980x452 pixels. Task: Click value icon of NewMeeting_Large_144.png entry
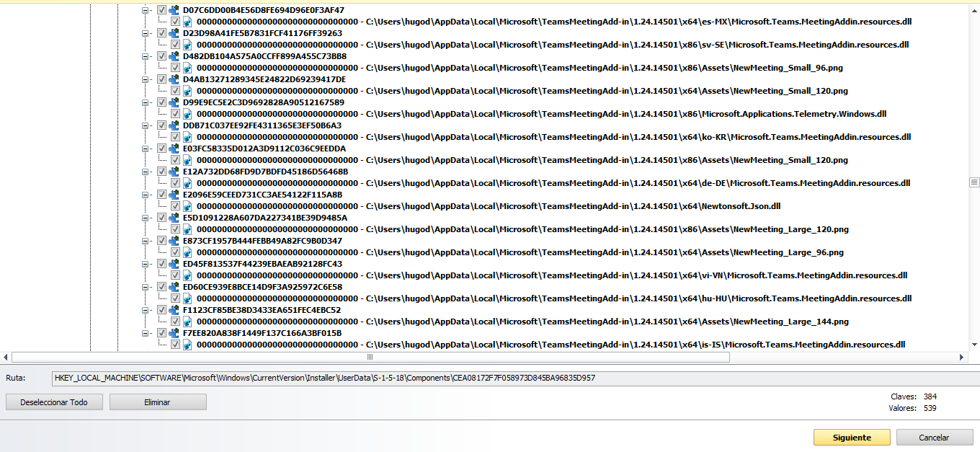point(188,322)
